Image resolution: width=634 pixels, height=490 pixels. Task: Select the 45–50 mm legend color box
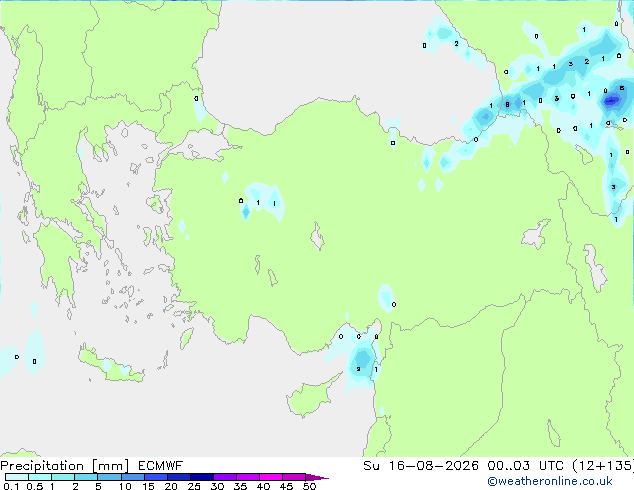[294, 477]
